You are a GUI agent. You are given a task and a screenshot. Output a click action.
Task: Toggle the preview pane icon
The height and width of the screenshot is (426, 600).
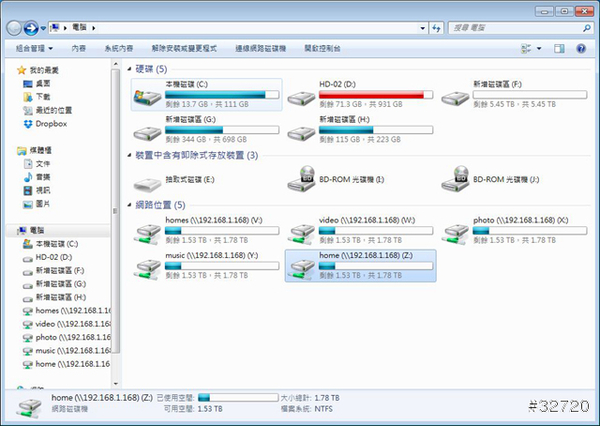coord(559,49)
